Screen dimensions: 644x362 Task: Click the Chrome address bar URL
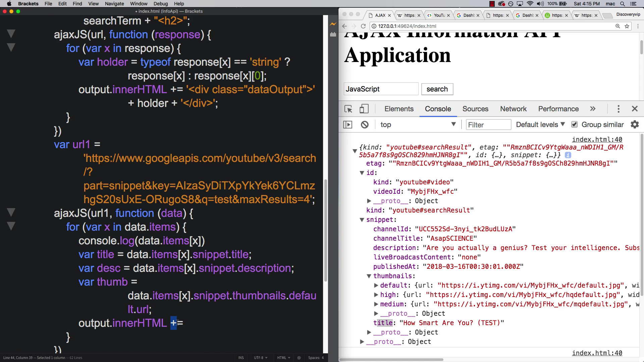tap(407, 26)
